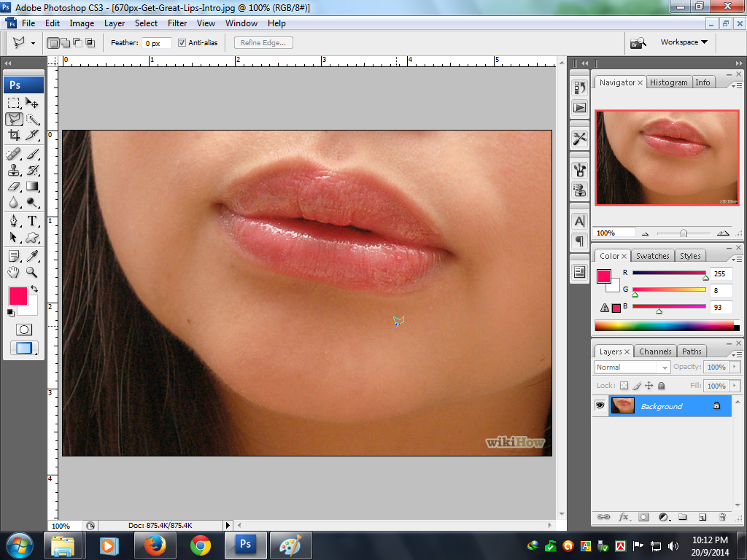Image resolution: width=747 pixels, height=560 pixels.
Task: Select the Horizontal Type tool
Action: click(33, 221)
